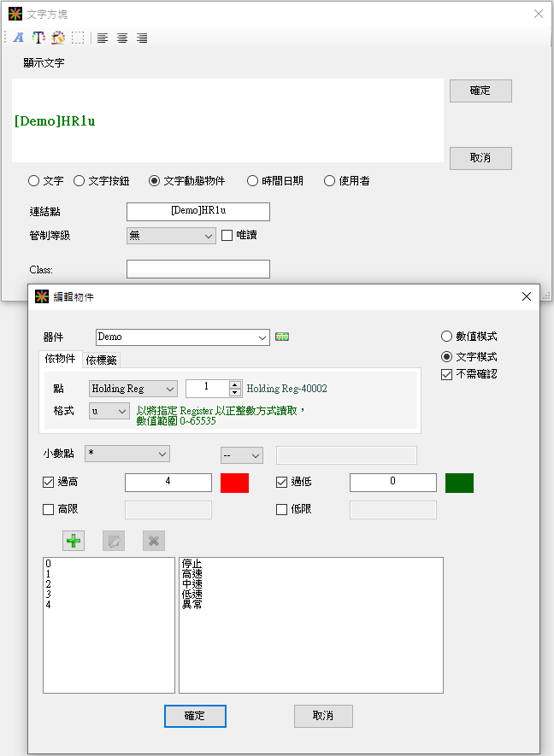The width and height of the screenshot is (554, 756).
Task: Switch to the 依標籤 tab
Action: coord(102,360)
